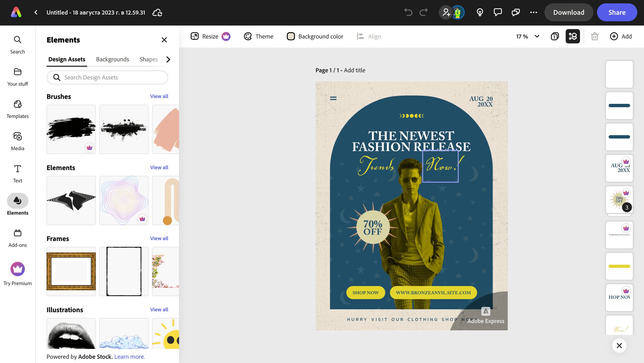Open View all for Brushes
This screenshot has height=363, width=644.
click(x=159, y=96)
